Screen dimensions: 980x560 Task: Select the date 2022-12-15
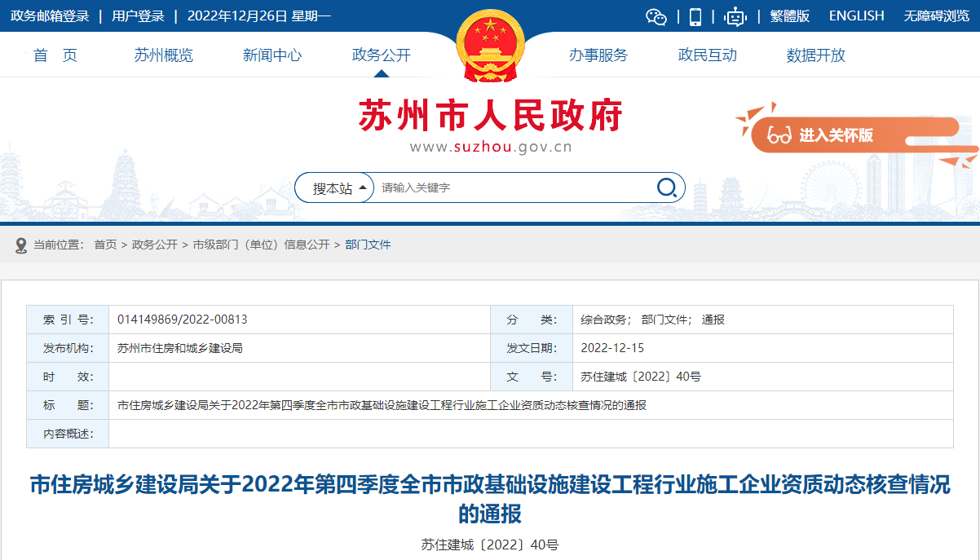pyautogui.click(x=612, y=348)
